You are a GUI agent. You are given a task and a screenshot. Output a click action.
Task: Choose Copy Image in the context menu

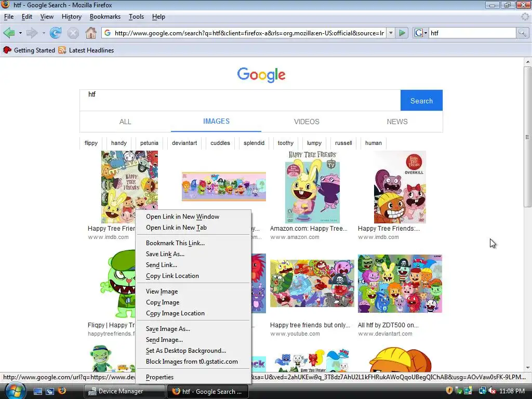coord(193,302)
